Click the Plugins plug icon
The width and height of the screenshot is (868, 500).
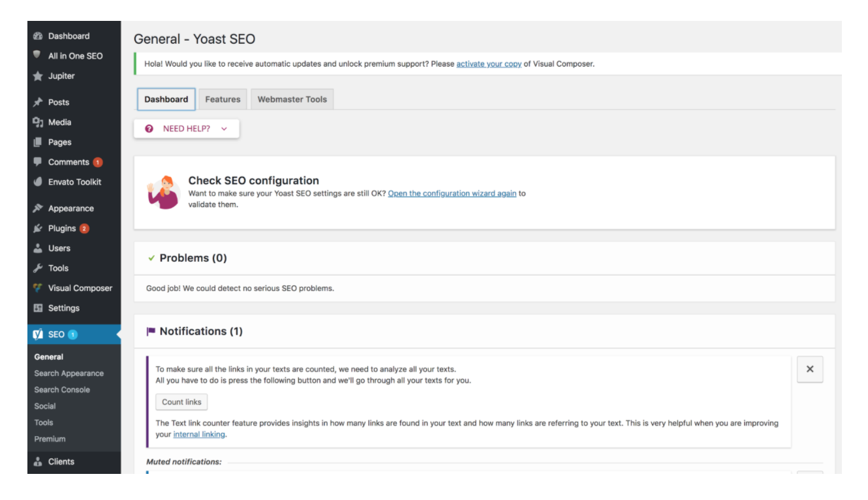[38, 228]
